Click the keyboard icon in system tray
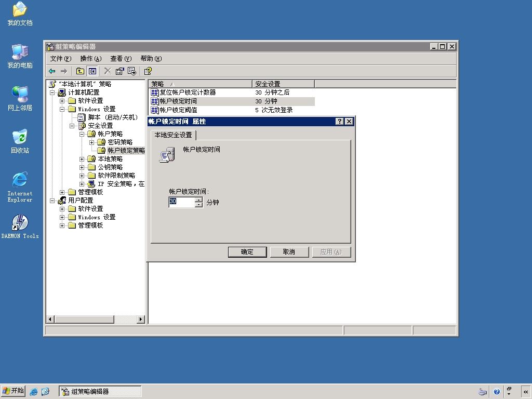532x399 pixels. point(483,392)
